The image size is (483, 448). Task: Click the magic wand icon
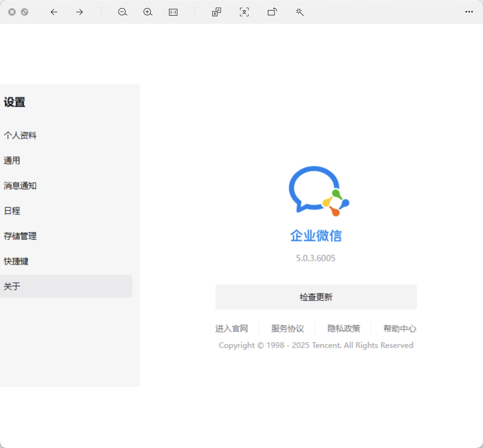pyautogui.click(x=300, y=12)
